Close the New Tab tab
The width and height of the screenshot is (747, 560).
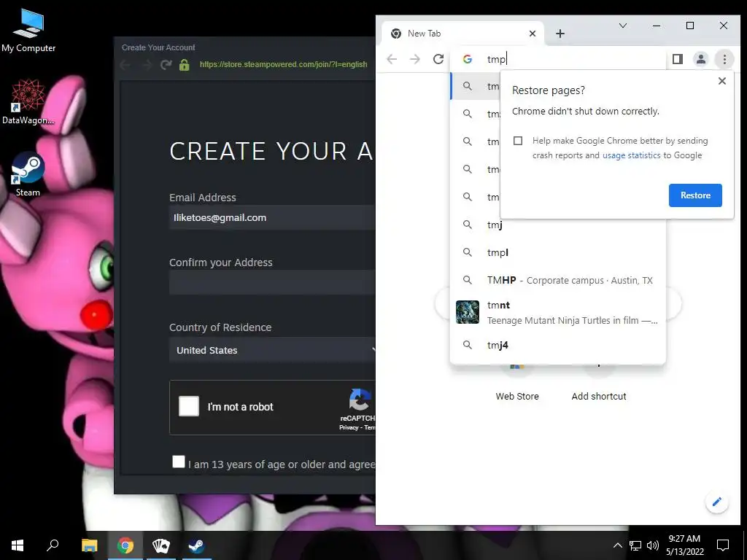[533, 34]
